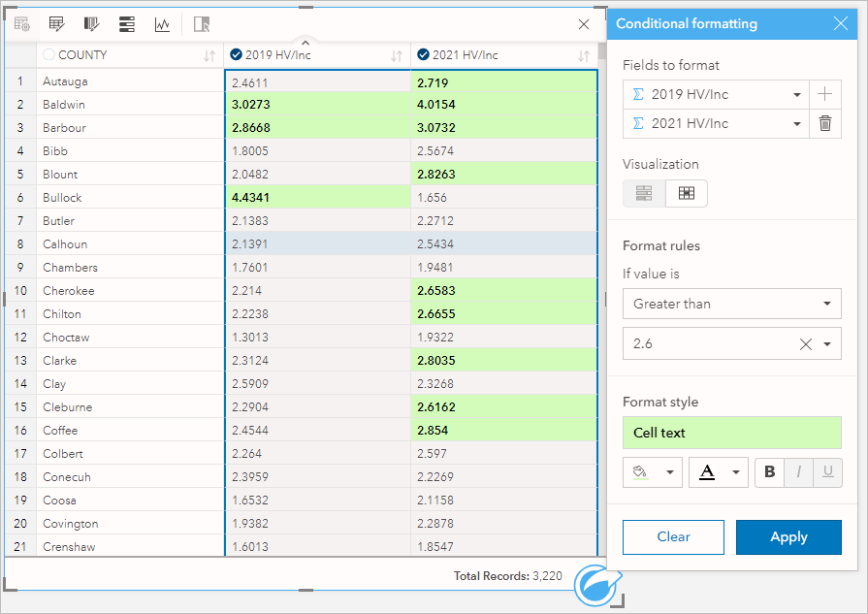
Task: Switch to the summary visualization option
Action: pos(643,193)
